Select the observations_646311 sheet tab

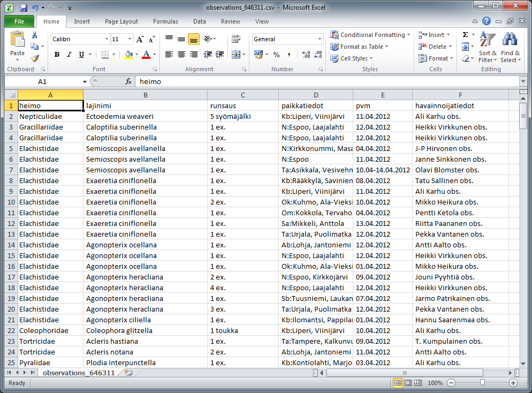pyautogui.click(x=79, y=373)
